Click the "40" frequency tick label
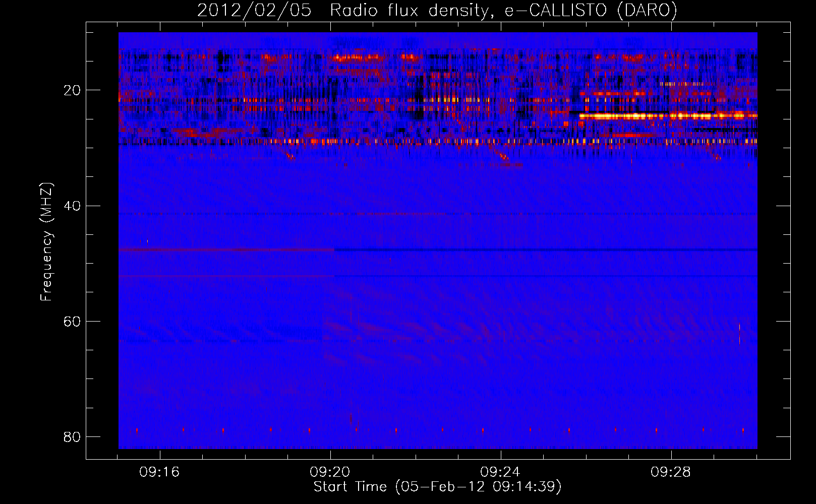816x504 pixels. (72, 206)
